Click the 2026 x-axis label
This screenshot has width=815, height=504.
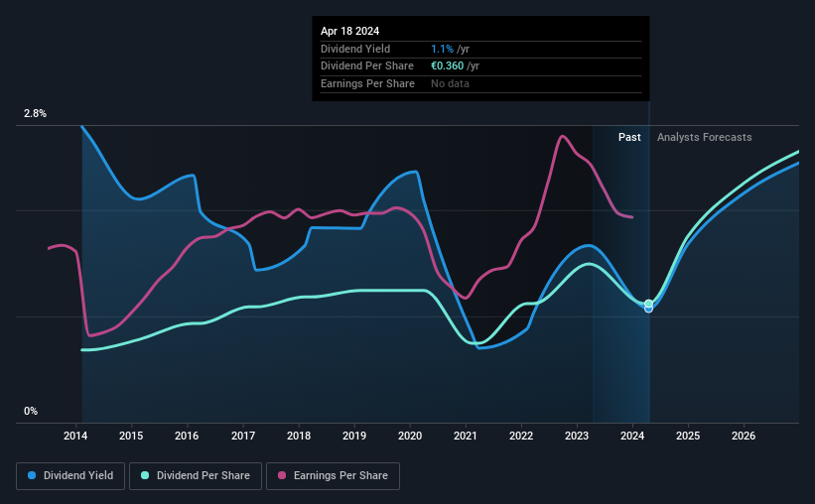(x=744, y=436)
